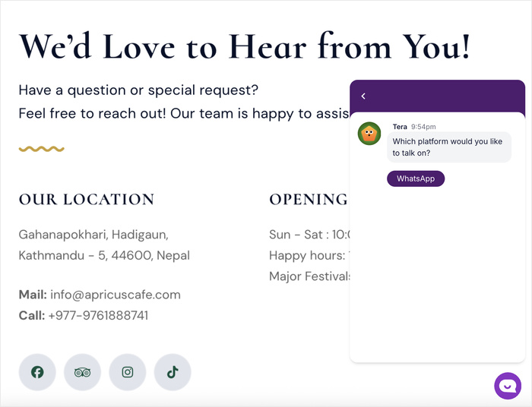The height and width of the screenshot is (407, 532).
Task: Click the phone number +977-9761888741
Action: [98, 315]
